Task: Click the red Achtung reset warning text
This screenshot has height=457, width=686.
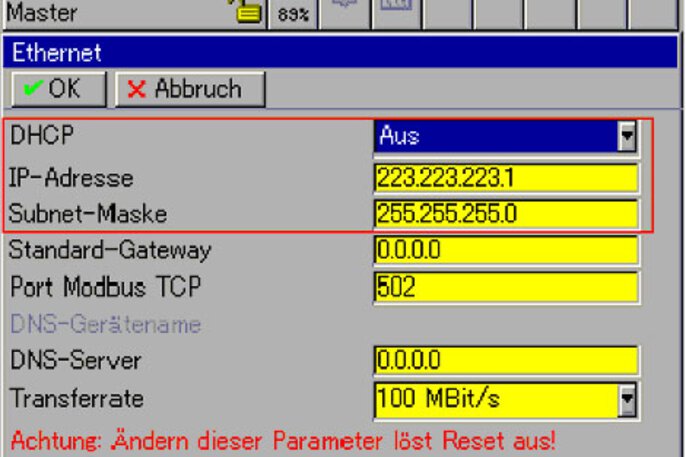Action: pyautogui.click(x=283, y=440)
